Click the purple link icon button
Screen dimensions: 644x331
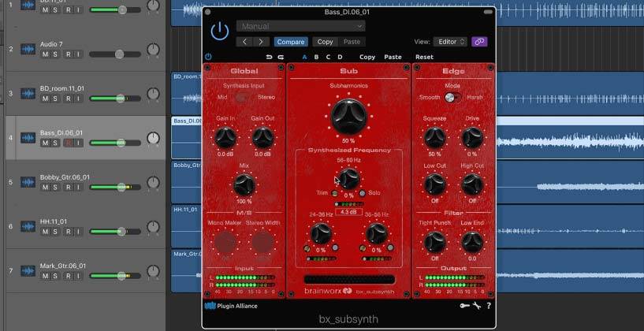478,42
